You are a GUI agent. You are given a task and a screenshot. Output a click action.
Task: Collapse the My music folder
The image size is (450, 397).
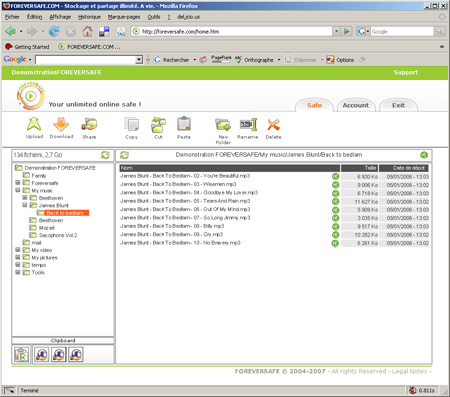click(18, 190)
